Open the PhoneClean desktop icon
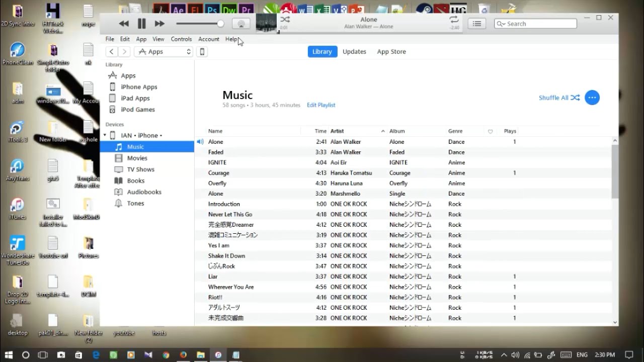 [18, 54]
